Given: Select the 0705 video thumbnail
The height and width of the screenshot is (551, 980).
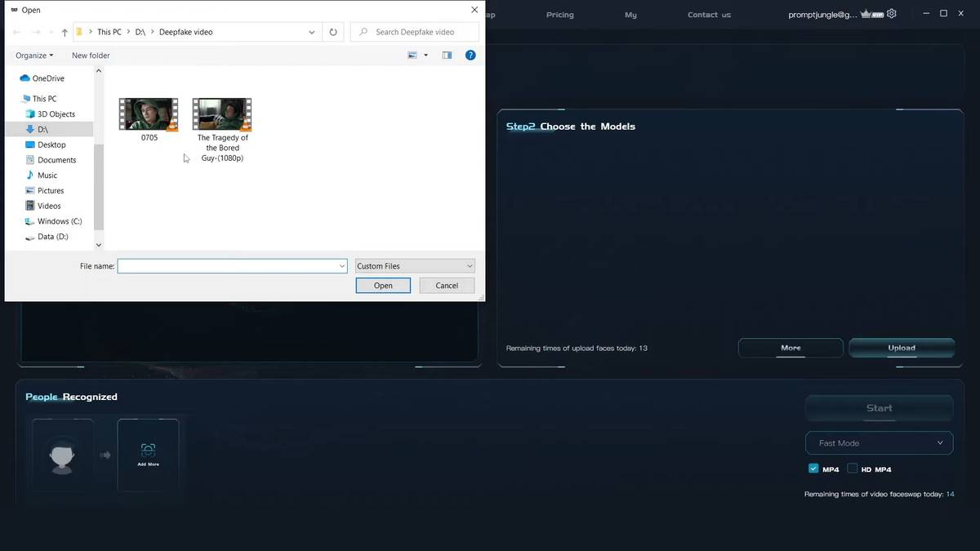Looking at the screenshot, I should tap(149, 114).
